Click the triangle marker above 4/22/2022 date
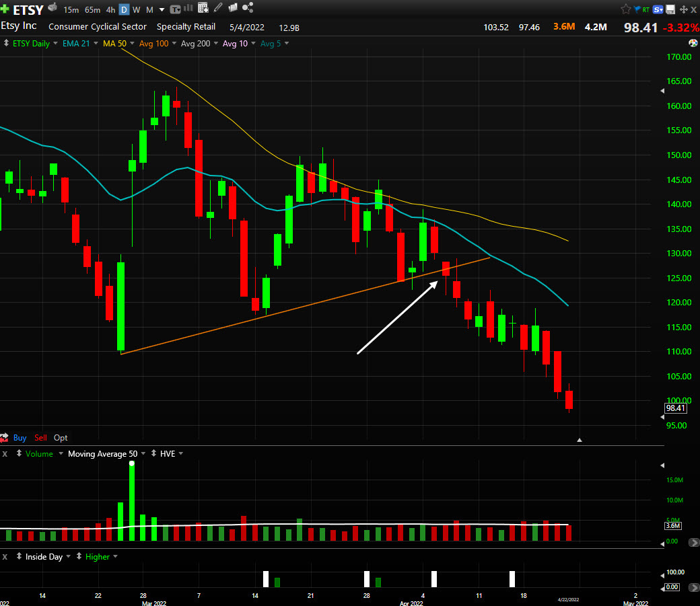The image size is (700, 606). click(580, 440)
